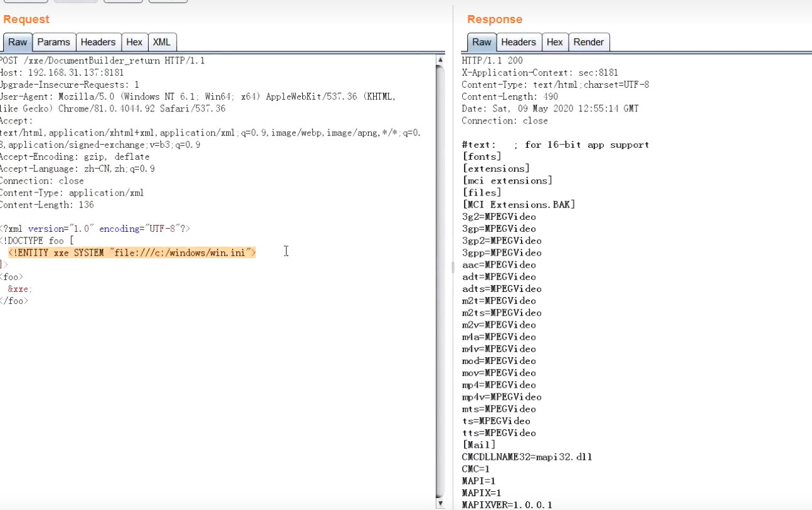Open the Response Hex tab
The height and width of the screenshot is (510, 812).
point(555,42)
